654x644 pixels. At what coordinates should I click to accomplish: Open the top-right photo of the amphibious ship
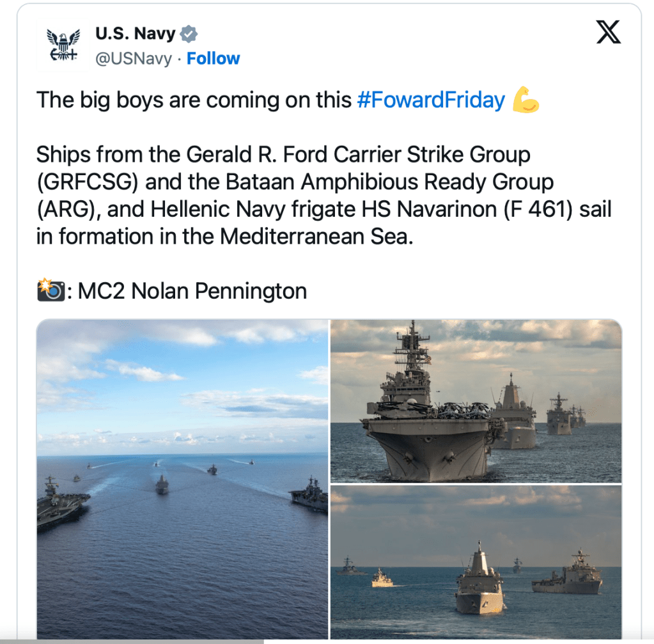click(476, 401)
